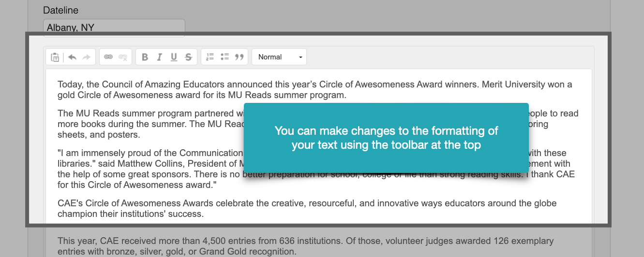
Task: Click the Dateline label
Action: 60,10
